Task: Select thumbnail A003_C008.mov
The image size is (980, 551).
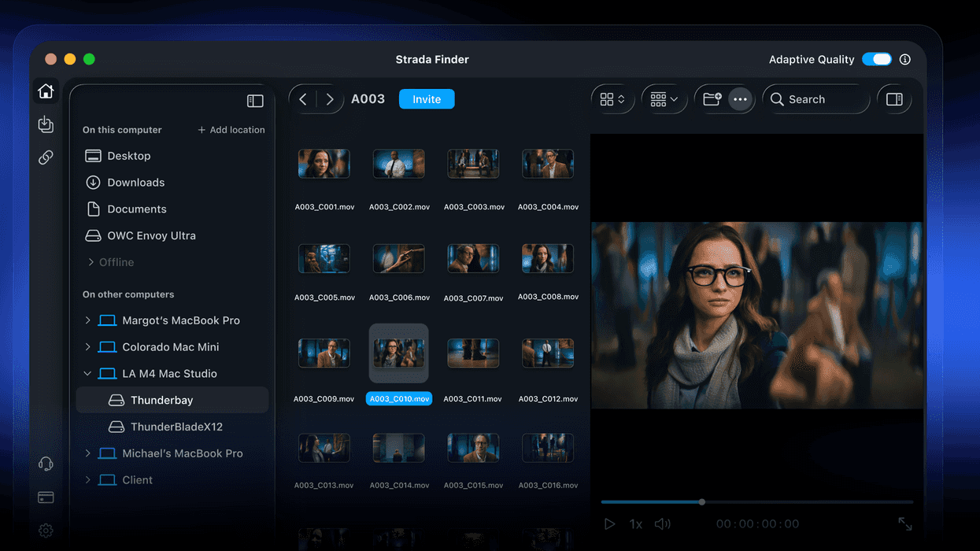Action: coord(548,258)
